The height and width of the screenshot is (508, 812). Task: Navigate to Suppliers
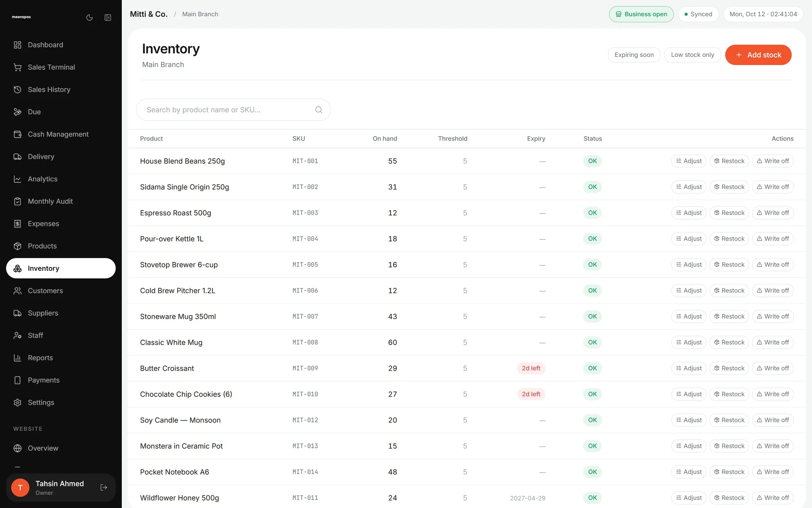(61, 313)
